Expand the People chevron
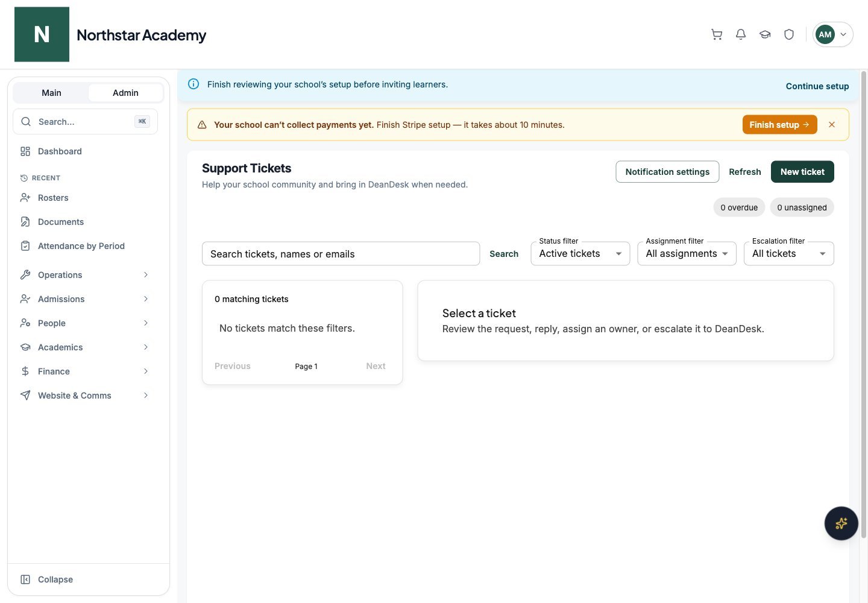 click(146, 323)
